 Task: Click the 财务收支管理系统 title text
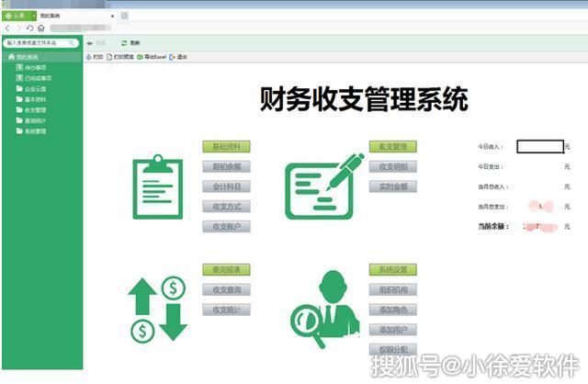tap(364, 99)
